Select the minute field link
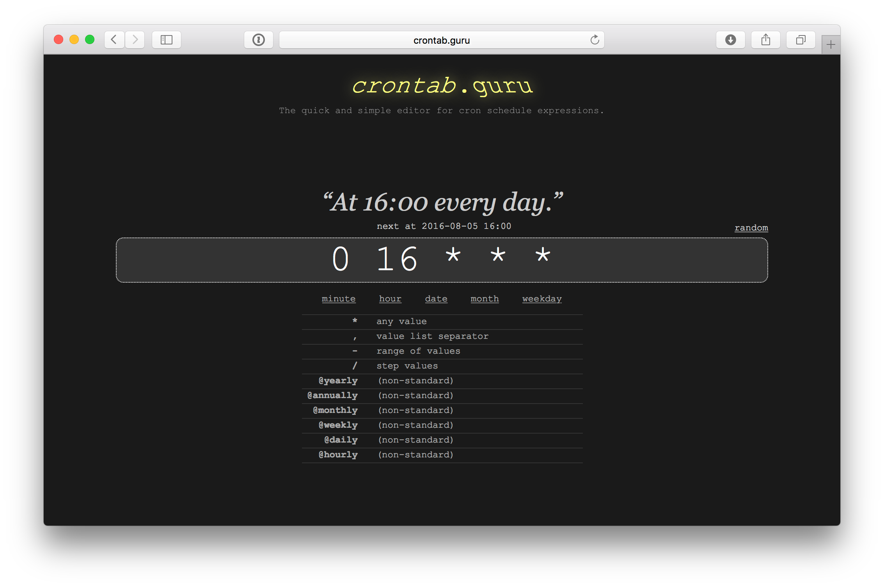884x588 pixels. [x=339, y=299]
